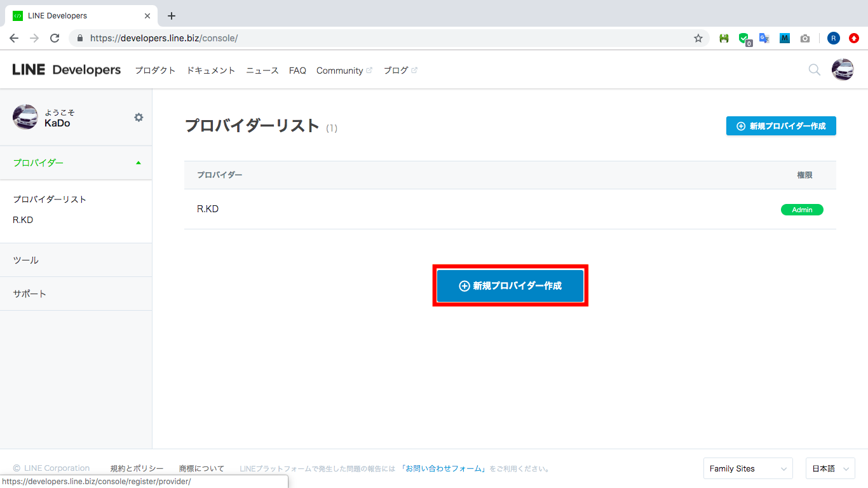Click the browser forward arrow

pyautogui.click(x=34, y=38)
